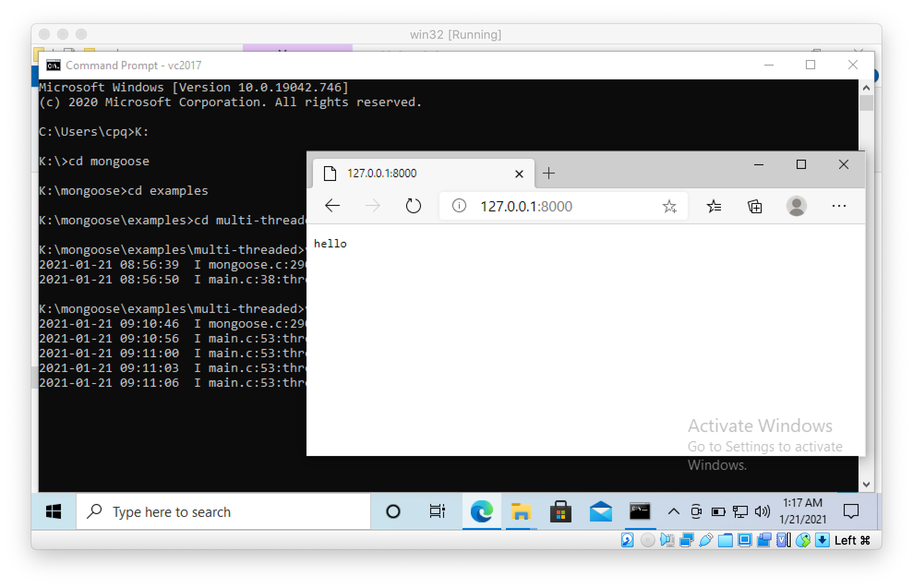913x588 pixels.
Task: Click the Refresh button in Edge
Action: (x=413, y=206)
